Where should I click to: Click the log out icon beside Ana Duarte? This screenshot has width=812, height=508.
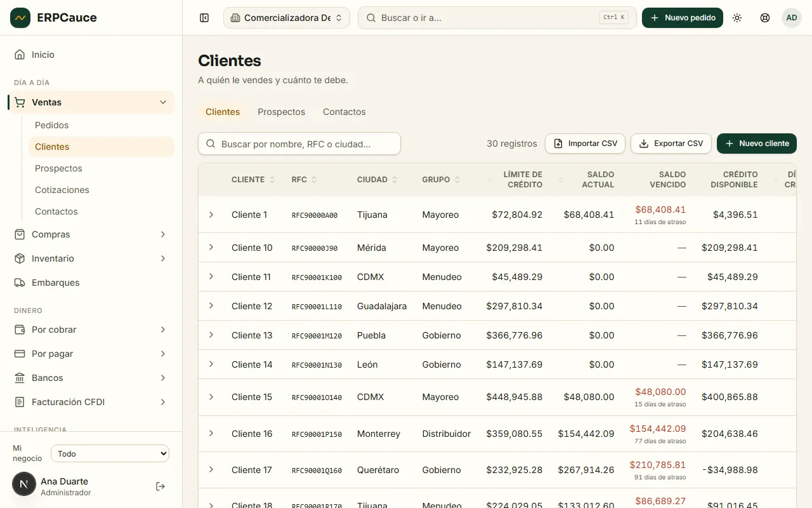coord(160,486)
